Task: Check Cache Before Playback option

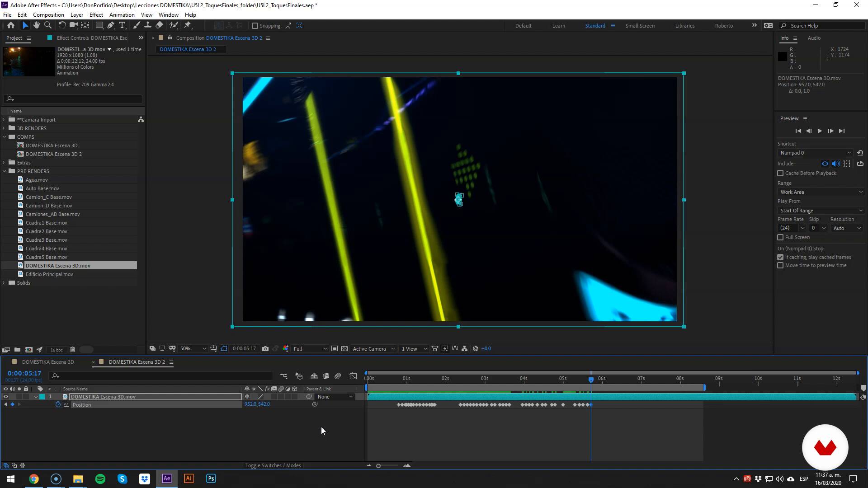Action: coord(780,174)
